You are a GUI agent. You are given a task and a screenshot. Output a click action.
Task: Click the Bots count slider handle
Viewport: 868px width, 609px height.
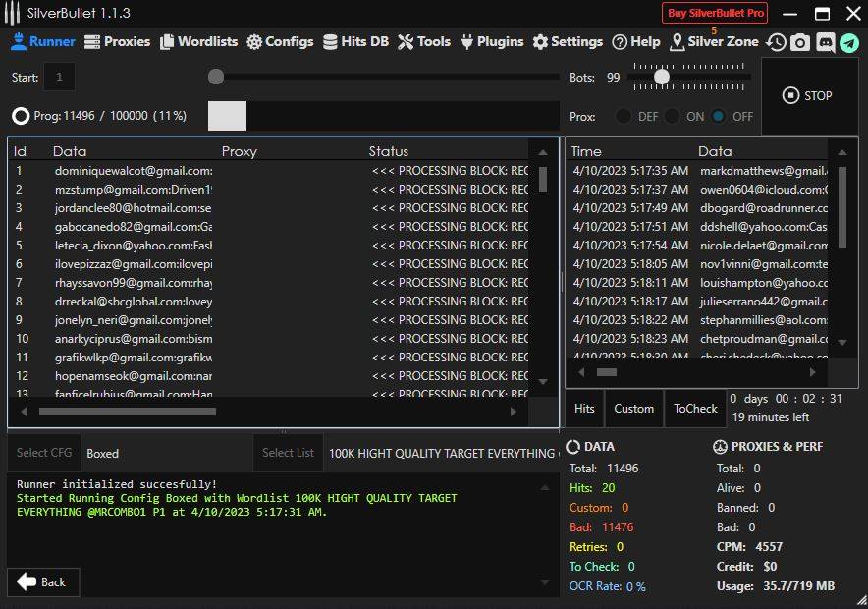[662, 77]
